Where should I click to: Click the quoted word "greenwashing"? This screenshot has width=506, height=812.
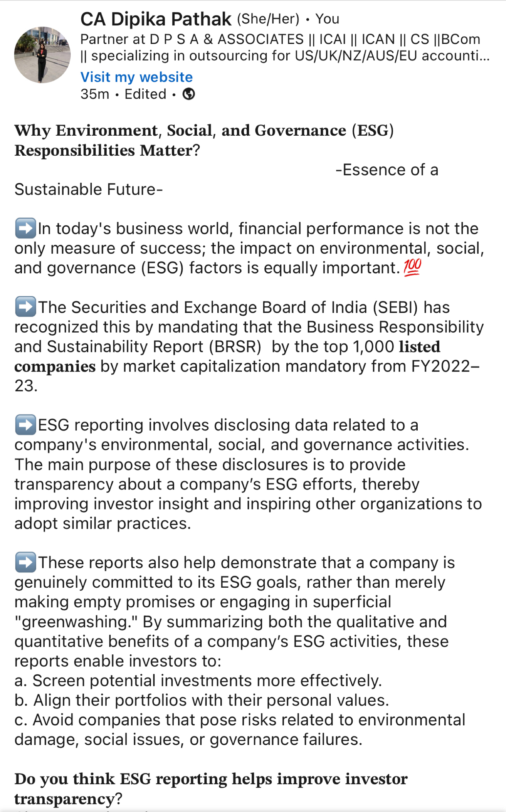[x=76, y=622]
